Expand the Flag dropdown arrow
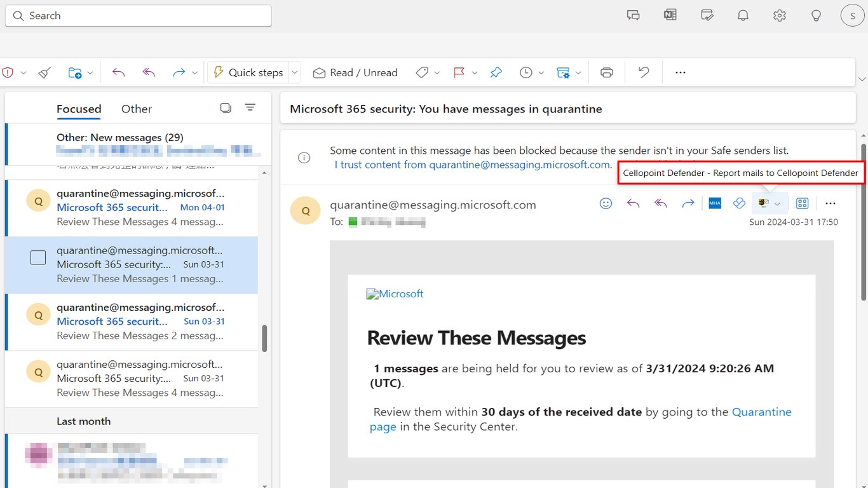 point(475,73)
